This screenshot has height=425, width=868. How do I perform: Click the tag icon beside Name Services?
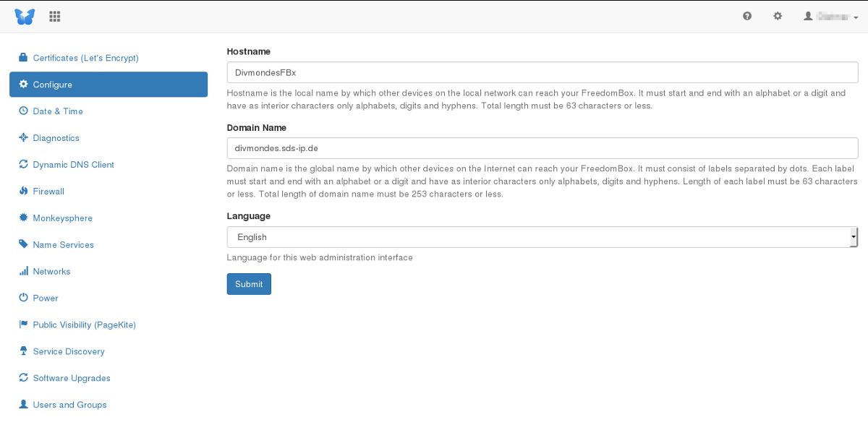coord(23,245)
